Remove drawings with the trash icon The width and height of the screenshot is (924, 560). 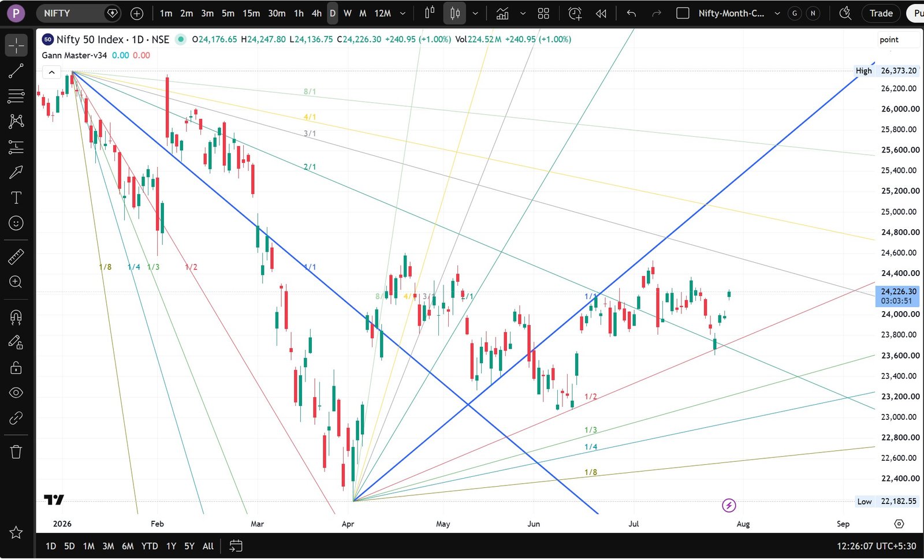coord(16,451)
